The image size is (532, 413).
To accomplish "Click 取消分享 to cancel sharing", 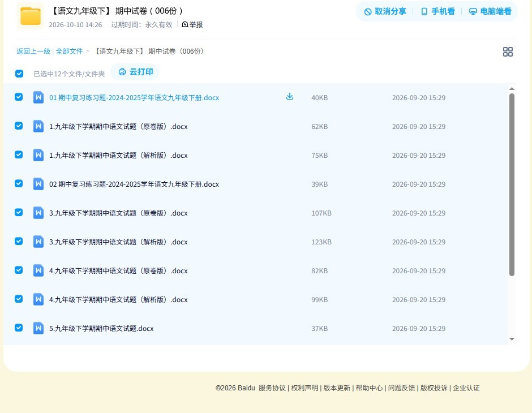I will [x=385, y=11].
